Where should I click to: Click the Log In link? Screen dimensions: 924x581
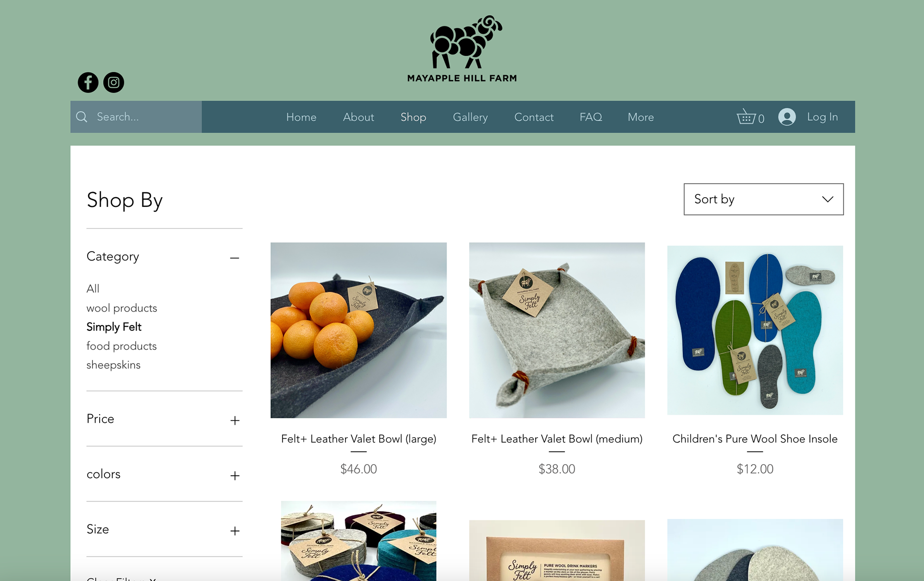[822, 117]
